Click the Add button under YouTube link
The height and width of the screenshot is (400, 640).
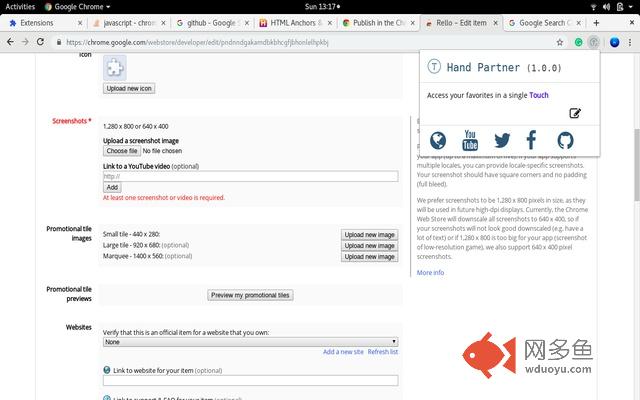112,187
